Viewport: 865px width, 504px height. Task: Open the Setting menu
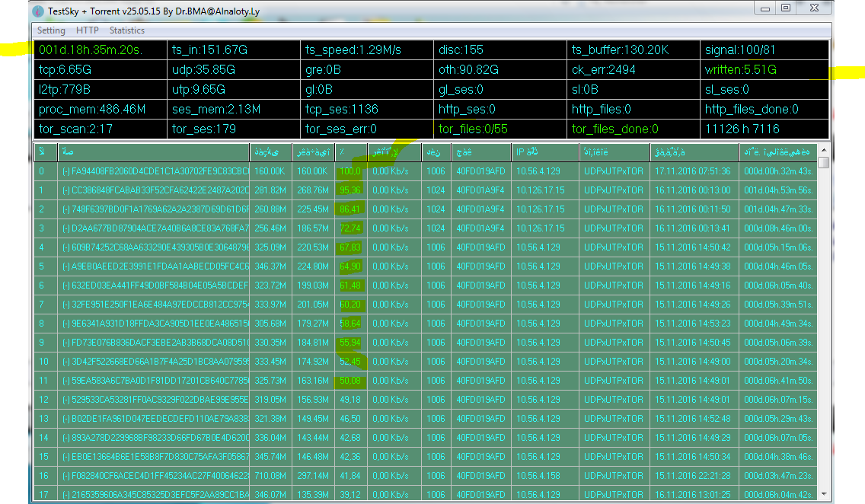tap(51, 30)
